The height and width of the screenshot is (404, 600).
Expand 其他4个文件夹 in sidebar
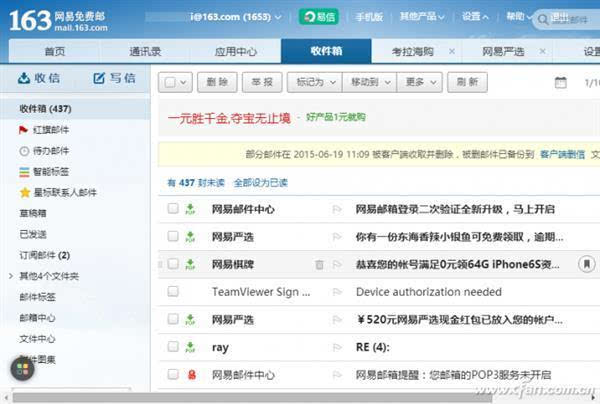(11, 276)
